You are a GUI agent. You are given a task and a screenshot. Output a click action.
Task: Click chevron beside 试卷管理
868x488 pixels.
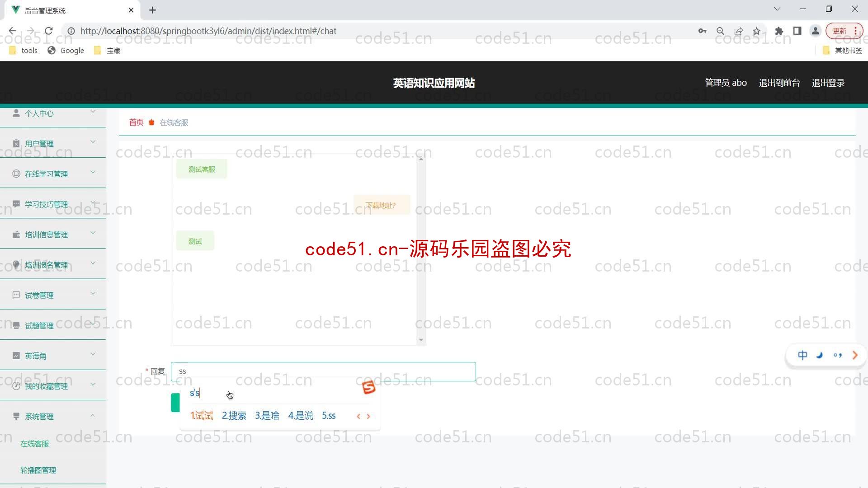click(93, 293)
